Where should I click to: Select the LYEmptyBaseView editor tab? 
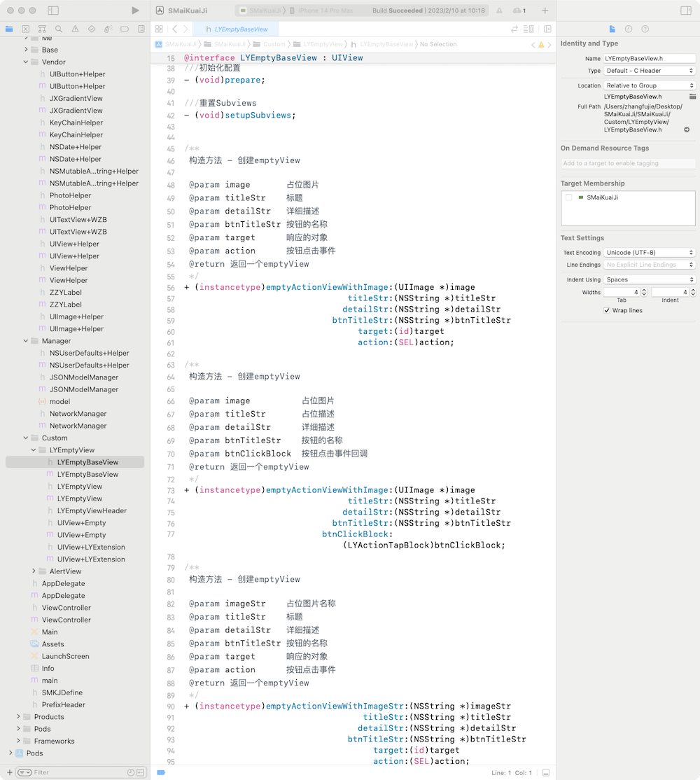pyautogui.click(x=235, y=29)
